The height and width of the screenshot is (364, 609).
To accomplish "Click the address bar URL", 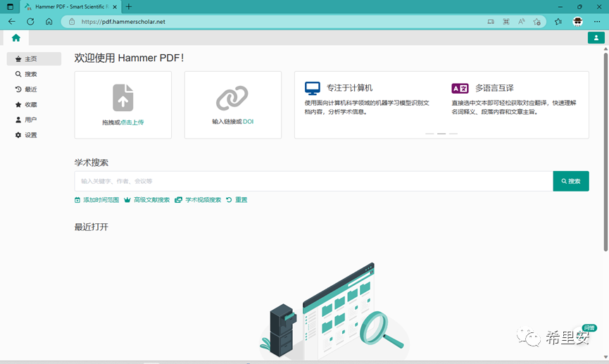I will click(x=123, y=22).
